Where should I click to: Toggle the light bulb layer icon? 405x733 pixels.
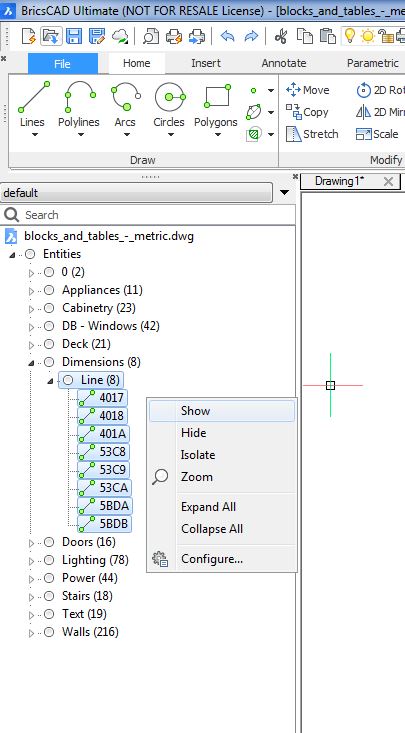[x=350, y=36]
